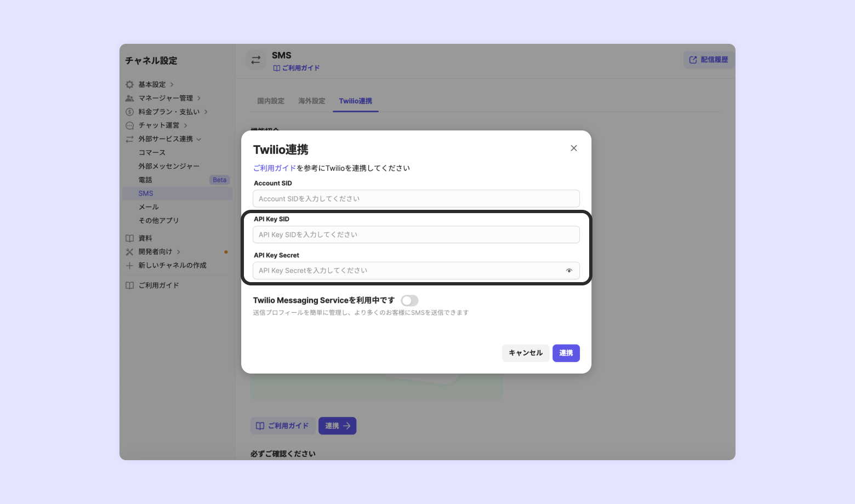The image size is (855, 504).
Task: Click the ご利用ガイド button below the illustration
Action: click(x=283, y=426)
